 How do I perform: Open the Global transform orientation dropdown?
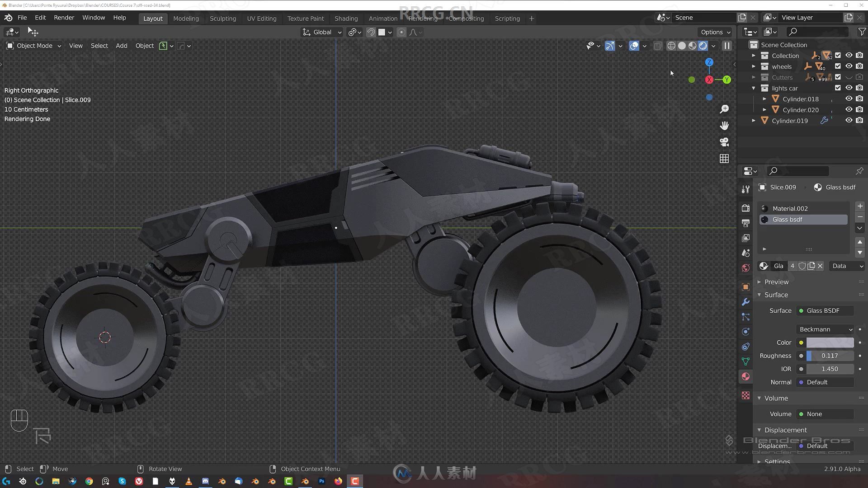coord(322,32)
